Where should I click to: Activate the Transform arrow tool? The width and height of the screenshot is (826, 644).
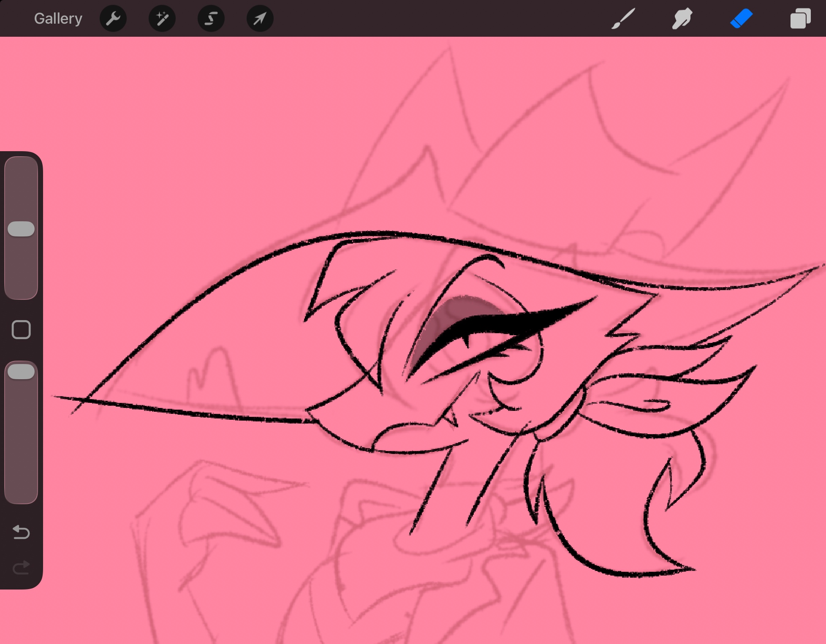260,19
